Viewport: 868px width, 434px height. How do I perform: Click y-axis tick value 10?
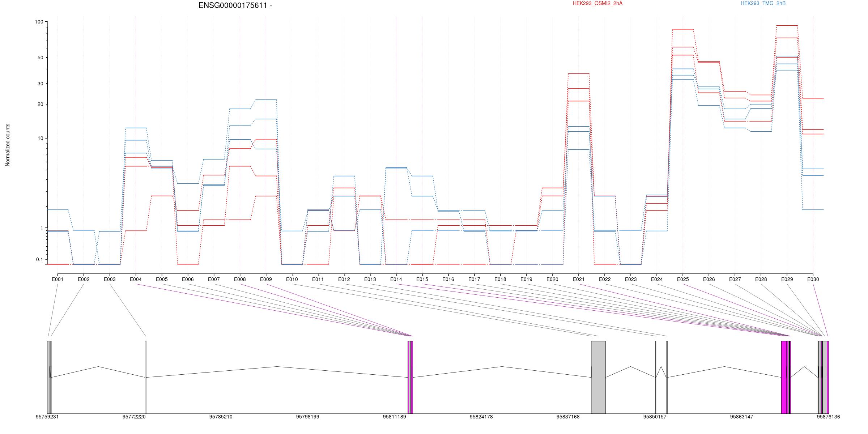click(x=40, y=139)
